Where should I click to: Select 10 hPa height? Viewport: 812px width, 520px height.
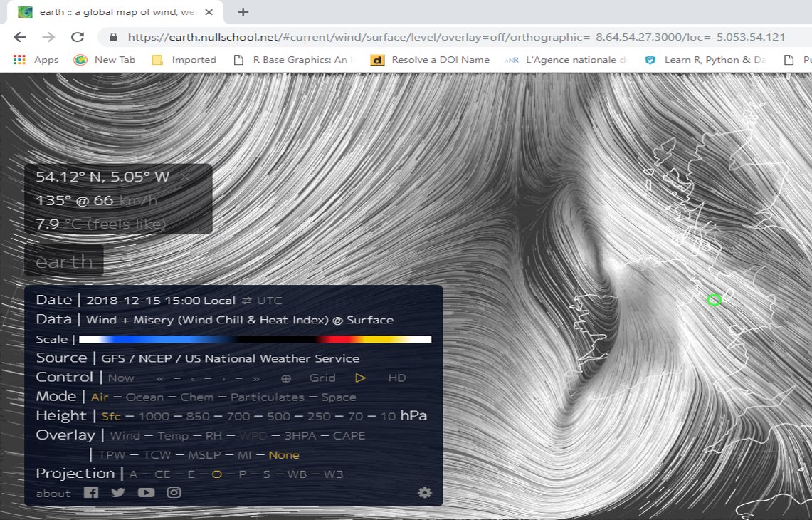click(x=388, y=416)
